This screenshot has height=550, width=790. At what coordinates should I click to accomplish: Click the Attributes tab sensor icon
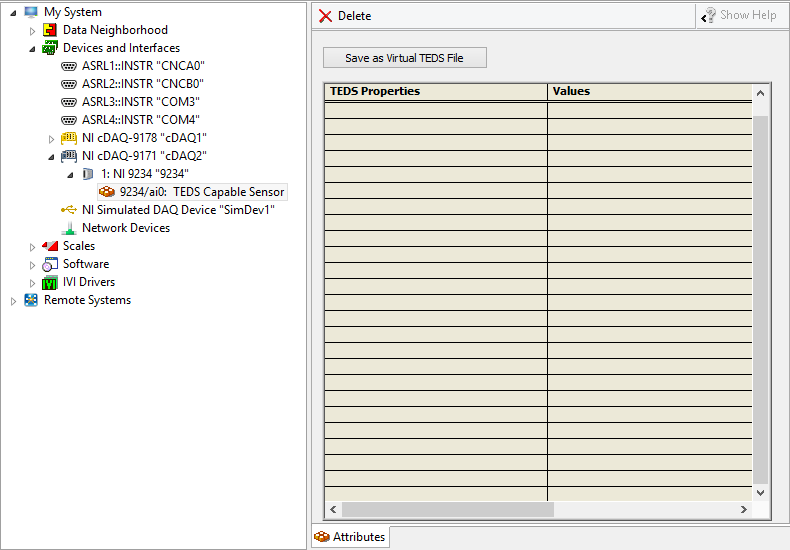pyautogui.click(x=321, y=537)
